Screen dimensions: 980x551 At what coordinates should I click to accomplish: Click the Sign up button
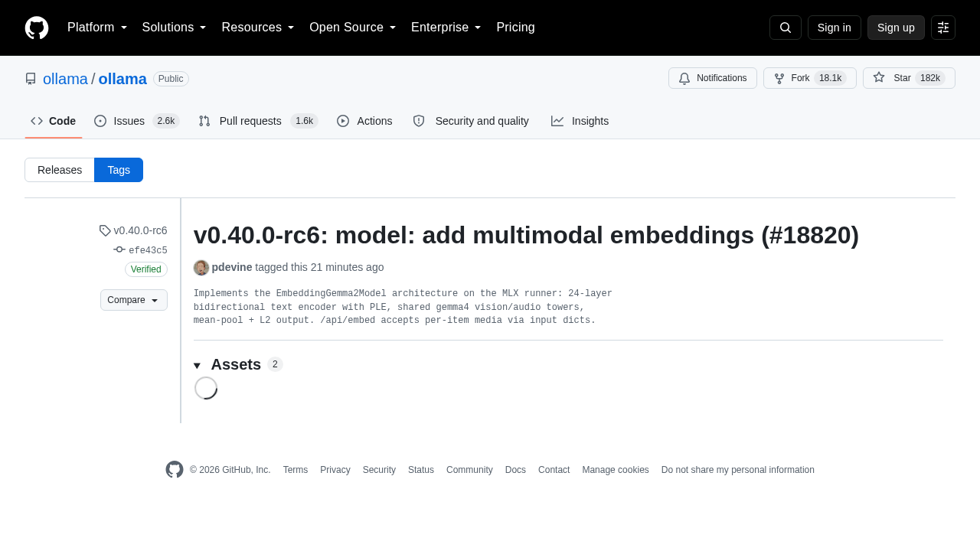point(896,28)
